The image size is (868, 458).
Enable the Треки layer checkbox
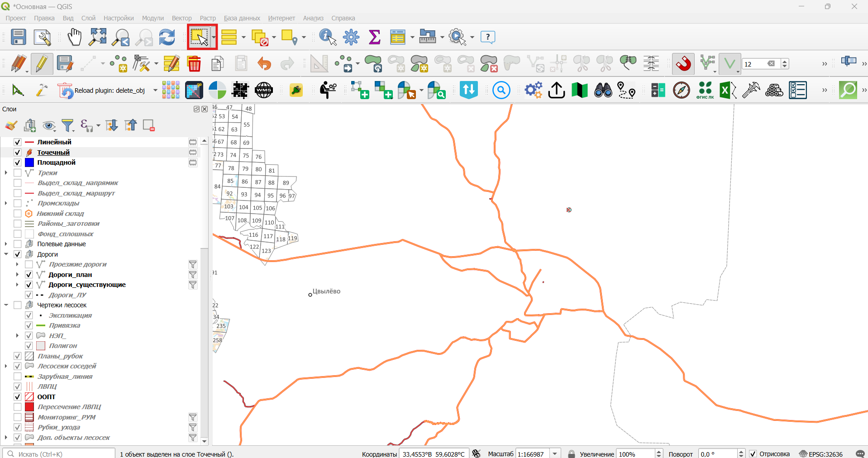[x=18, y=173]
